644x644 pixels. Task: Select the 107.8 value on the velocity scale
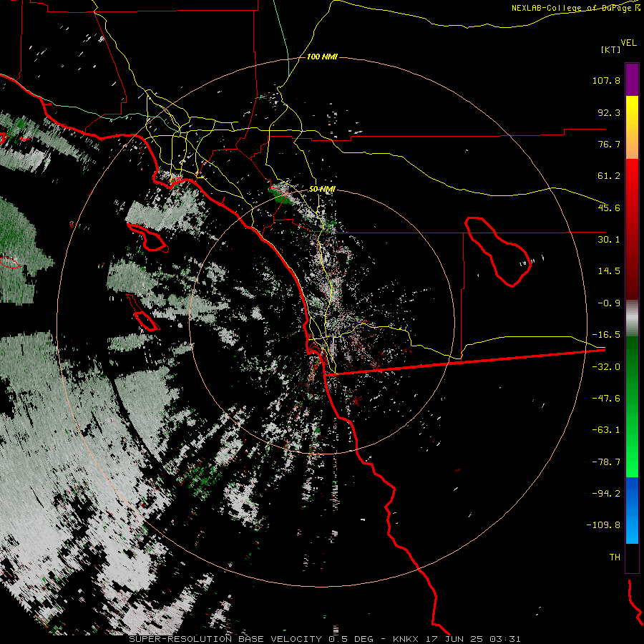(x=606, y=80)
